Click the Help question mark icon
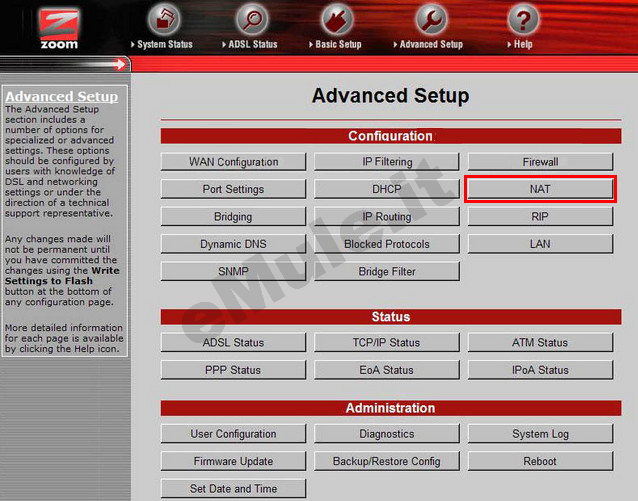 [x=523, y=19]
